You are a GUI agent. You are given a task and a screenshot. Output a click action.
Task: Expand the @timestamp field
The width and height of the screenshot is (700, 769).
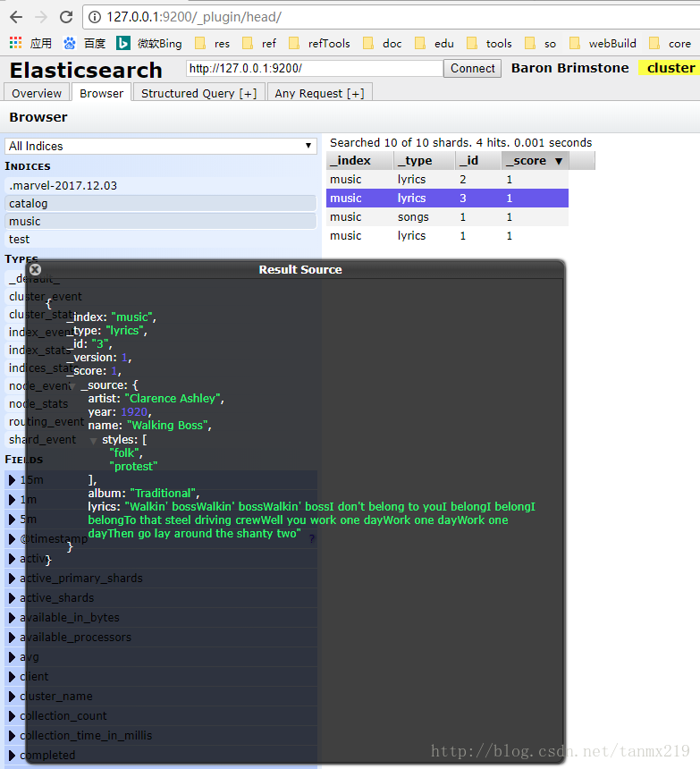pos(13,539)
